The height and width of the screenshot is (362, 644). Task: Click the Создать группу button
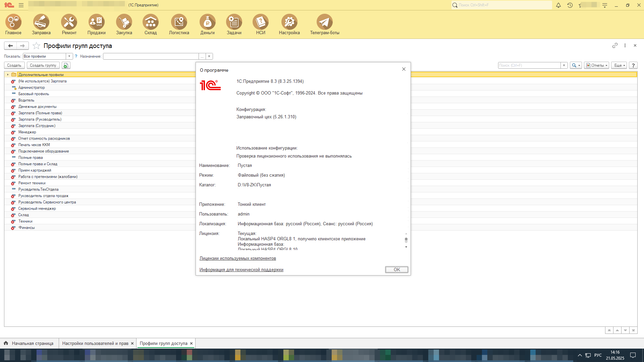click(x=43, y=65)
